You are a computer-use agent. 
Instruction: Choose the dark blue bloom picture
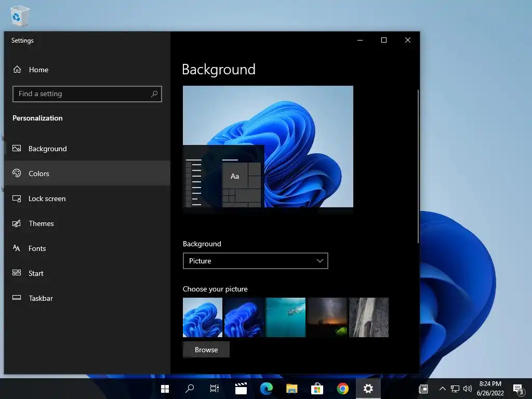tap(244, 317)
